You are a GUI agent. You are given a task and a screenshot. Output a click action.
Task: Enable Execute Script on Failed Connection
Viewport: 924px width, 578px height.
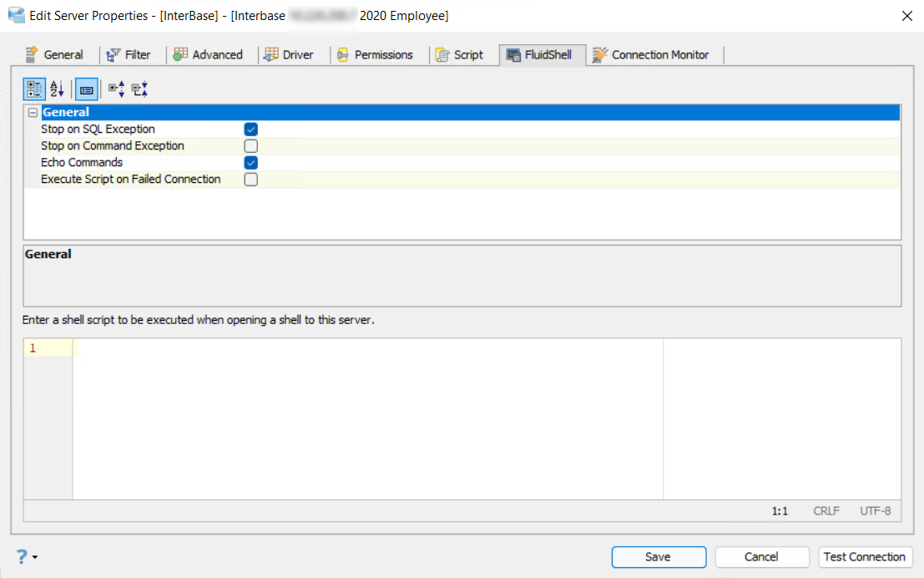point(251,180)
